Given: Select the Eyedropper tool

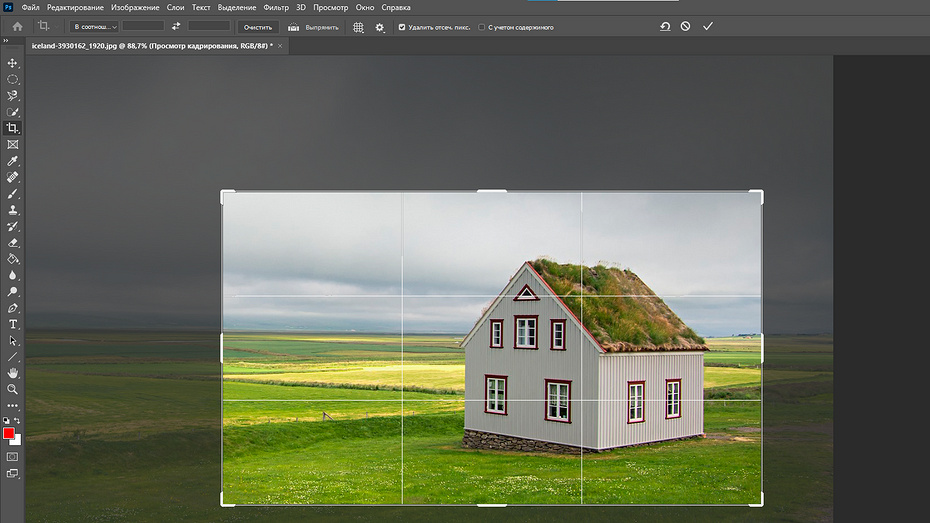Looking at the screenshot, I should pos(13,161).
